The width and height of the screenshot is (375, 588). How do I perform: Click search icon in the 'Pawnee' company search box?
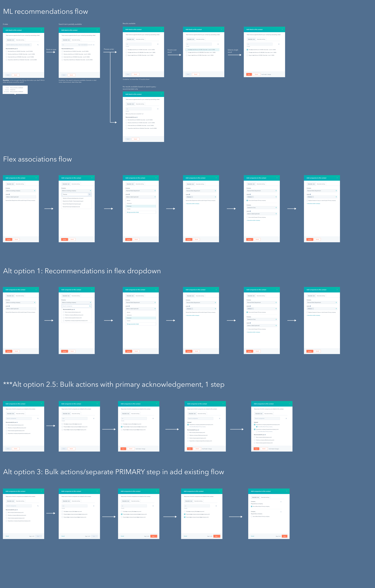90,194
